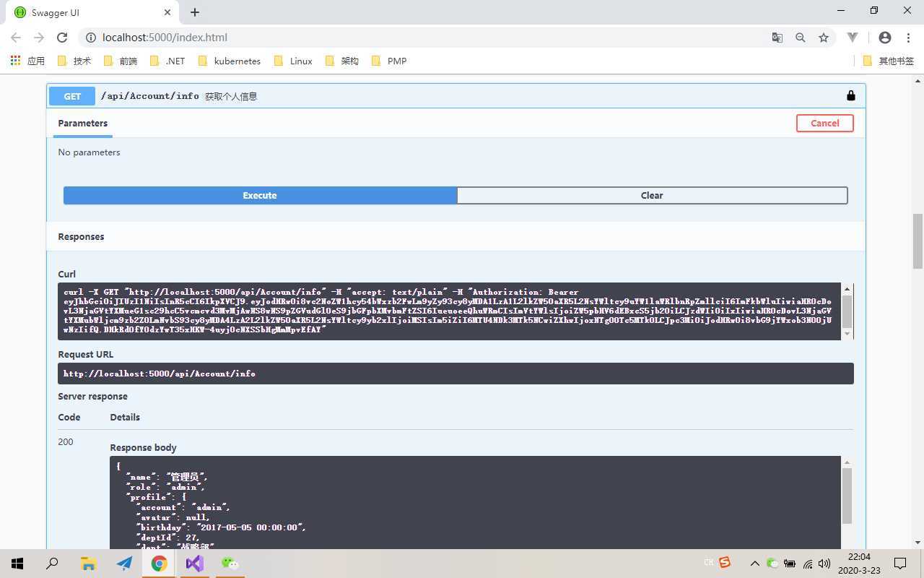This screenshot has width=924, height=578.
Task: Click the Responses section heading
Action: click(81, 236)
